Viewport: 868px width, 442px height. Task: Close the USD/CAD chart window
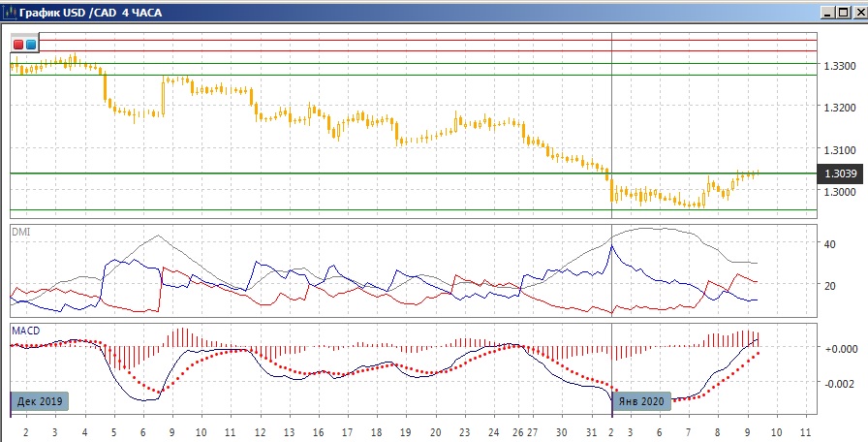click(x=856, y=14)
